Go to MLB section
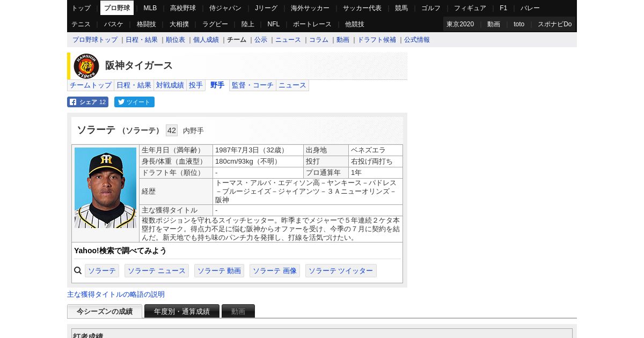This screenshot has width=644, height=338. [x=150, y=8]
